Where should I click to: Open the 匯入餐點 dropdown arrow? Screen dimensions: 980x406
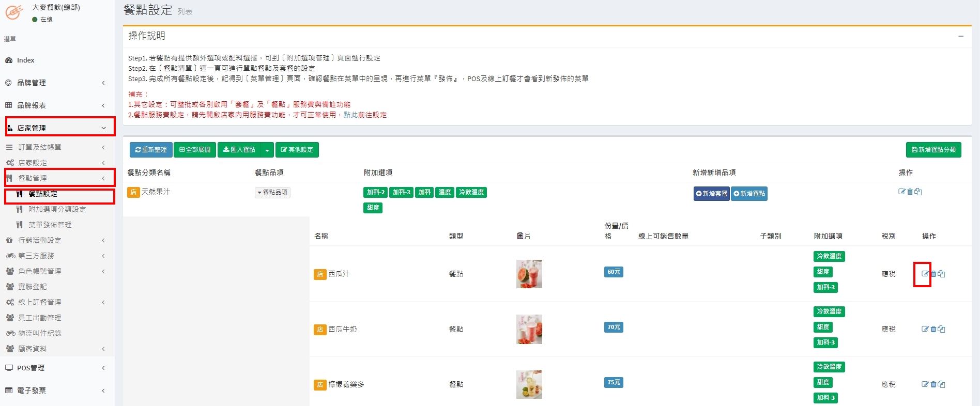click(267, 150)
